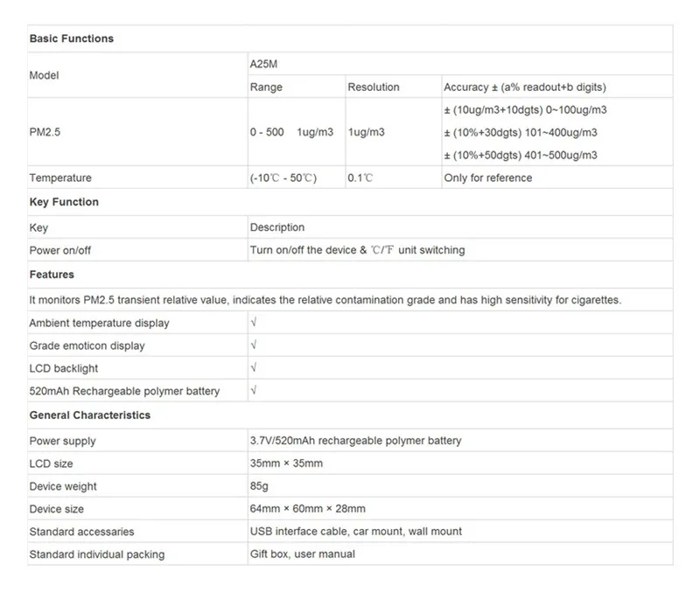Select the 3.7V/520mAh power supply value
The image size is (700, 606).
click(355, 441)
